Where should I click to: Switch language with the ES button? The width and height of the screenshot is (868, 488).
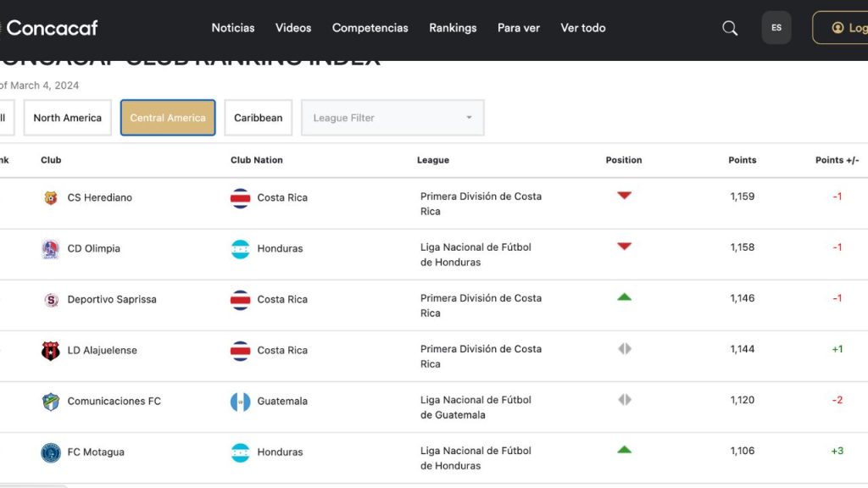tap(776, 28)
